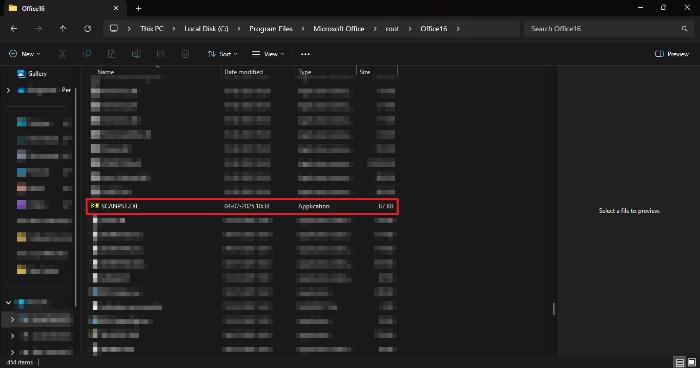Viewport: 700px width, 368px height.
Task: Click the forward navigation arrow
Action: point(38,29)
